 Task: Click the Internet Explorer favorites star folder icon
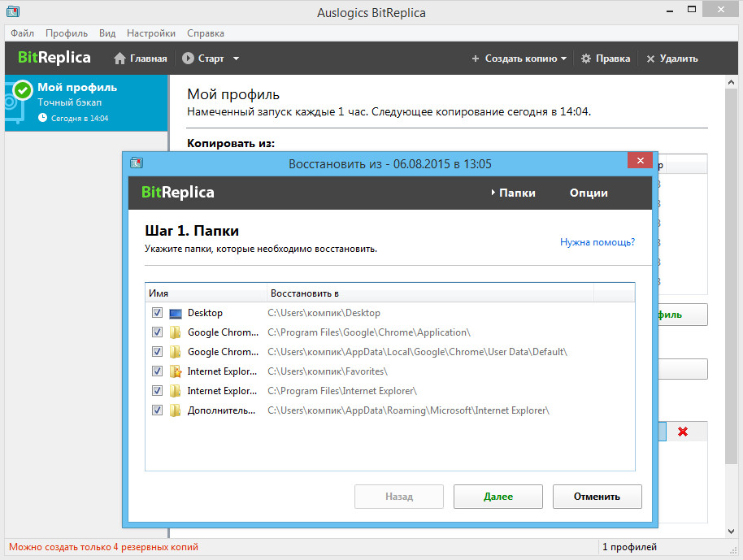point(176,371)
